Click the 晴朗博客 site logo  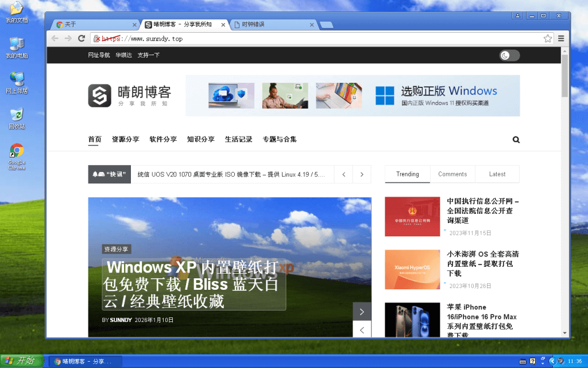coord(130,95)
